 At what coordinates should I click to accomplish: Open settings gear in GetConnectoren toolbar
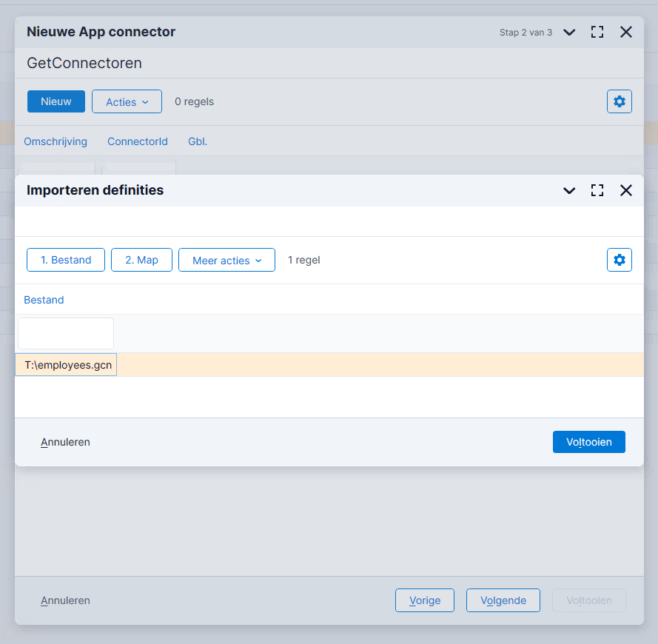point(620,101)
